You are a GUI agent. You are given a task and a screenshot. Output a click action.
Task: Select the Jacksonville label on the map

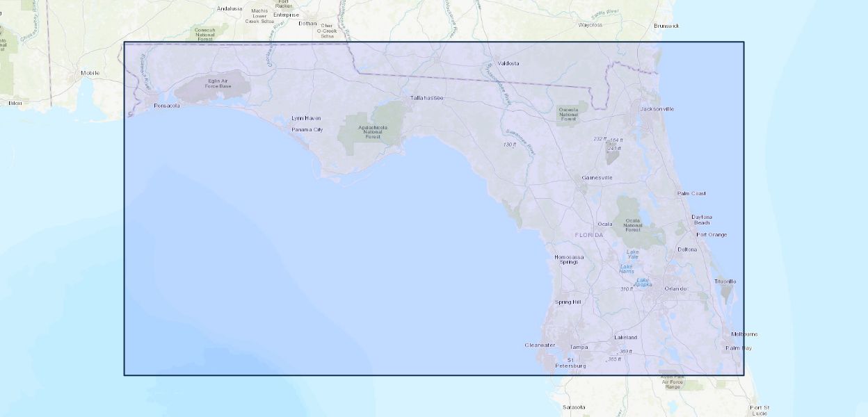(x=657, y=109)
